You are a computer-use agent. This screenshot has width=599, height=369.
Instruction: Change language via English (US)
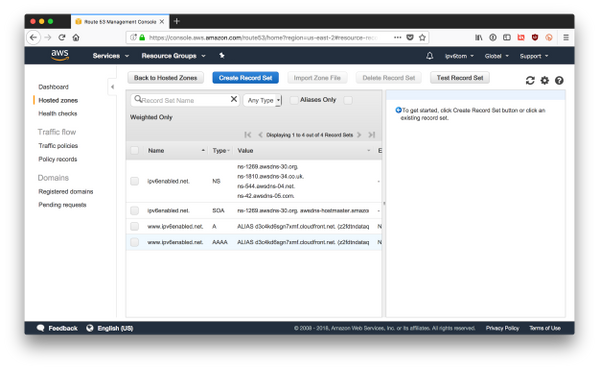coord(110,328)
